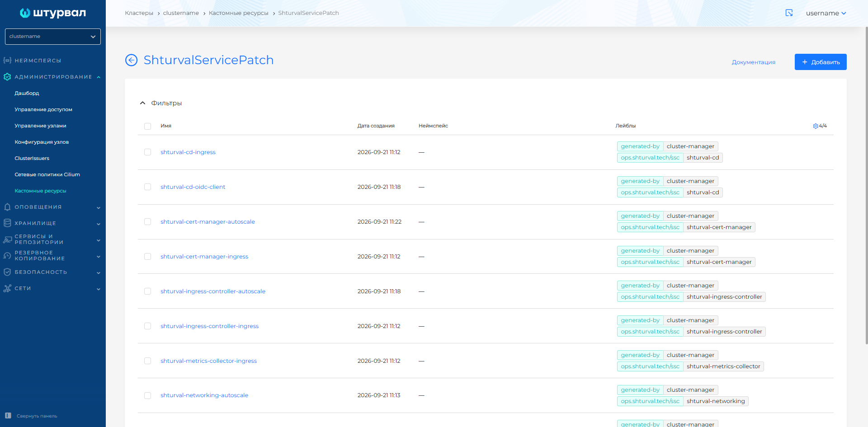
Task: Open the username account menu
Action: click(x=826, y=13)
